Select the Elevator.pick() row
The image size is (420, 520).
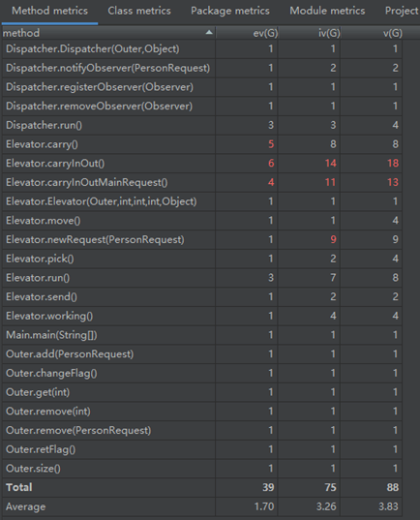pos(202,259)
